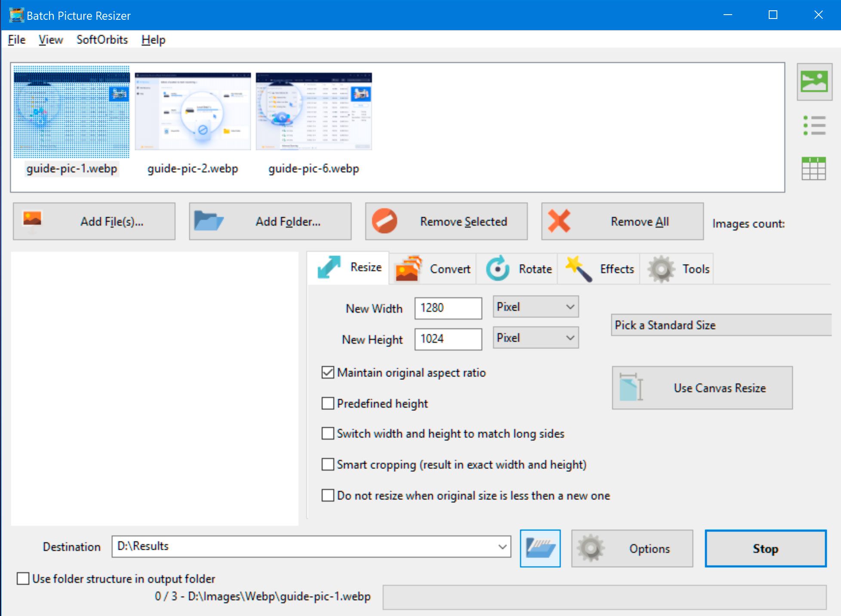Stop the batch processing

pos(766,548)
